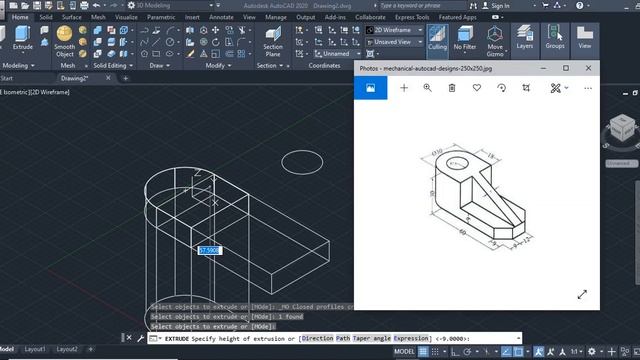
Task: Click the Zoom magnifier icon in Photos
Action: tap(427, 88)
